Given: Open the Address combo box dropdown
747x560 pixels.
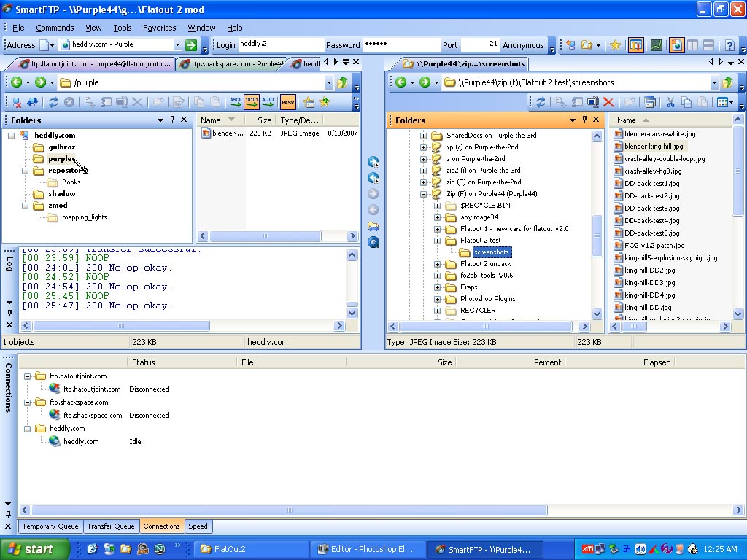Looking at the screenshot, I should (177, 44).
